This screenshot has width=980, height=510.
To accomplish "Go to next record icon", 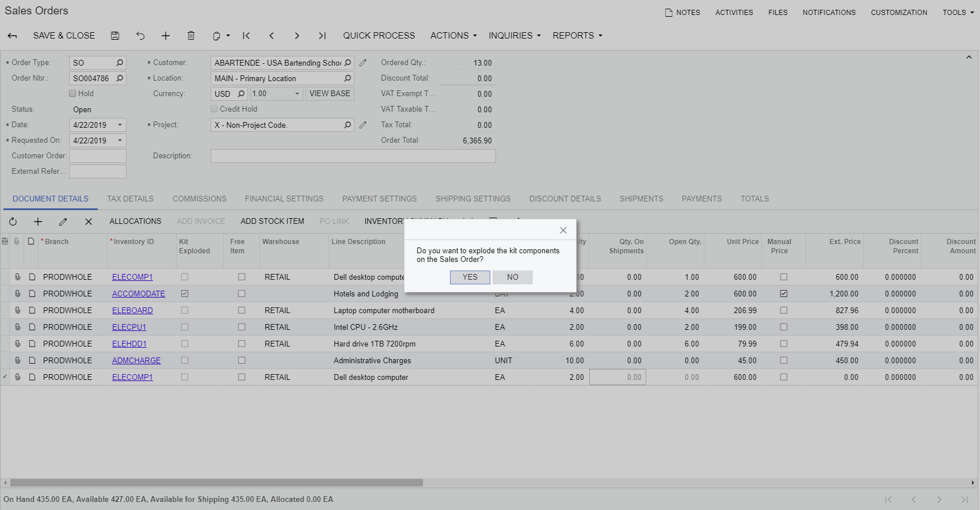I will pos(297,36).
